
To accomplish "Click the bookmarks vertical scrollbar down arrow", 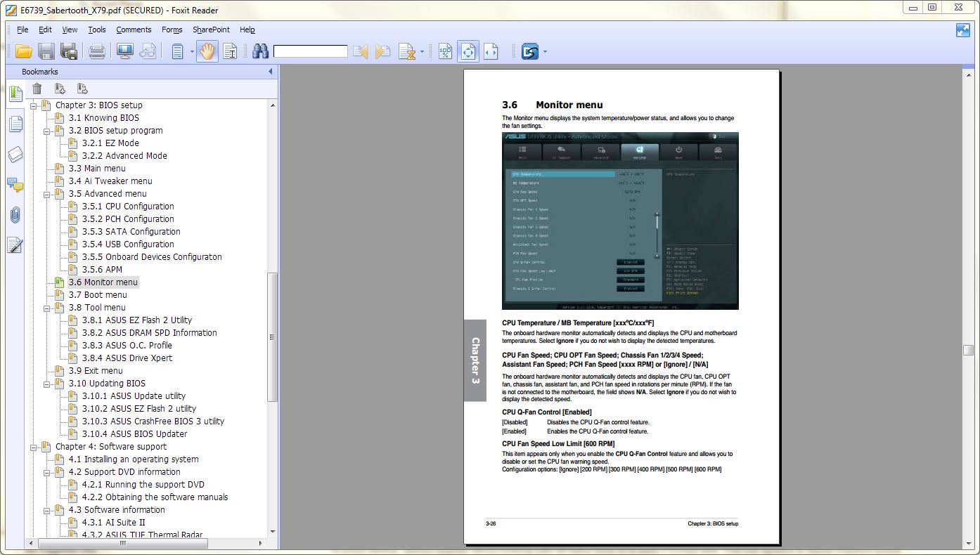I will pos(273,533).
